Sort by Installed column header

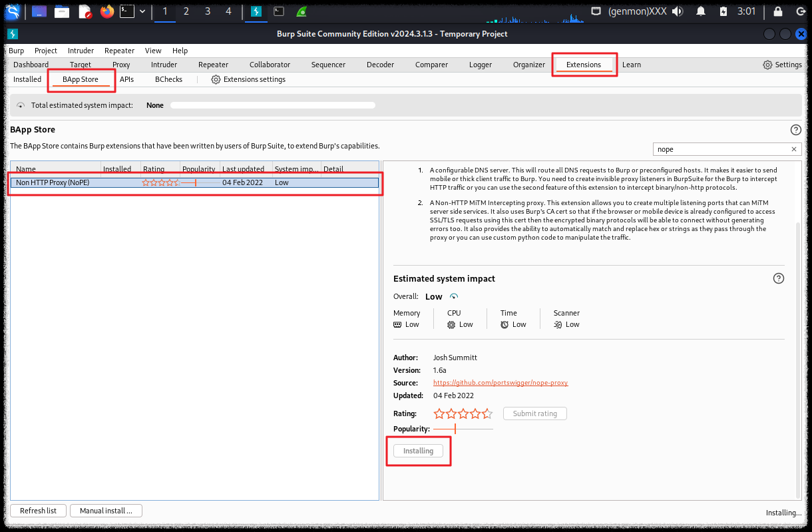tap(120, 169)
